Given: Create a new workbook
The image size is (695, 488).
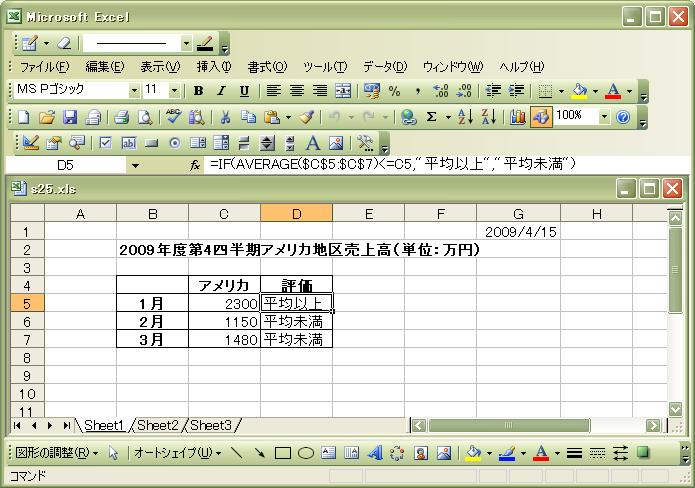Looking at the screenshot, I should pyautogui.click(x=23, y=117).
